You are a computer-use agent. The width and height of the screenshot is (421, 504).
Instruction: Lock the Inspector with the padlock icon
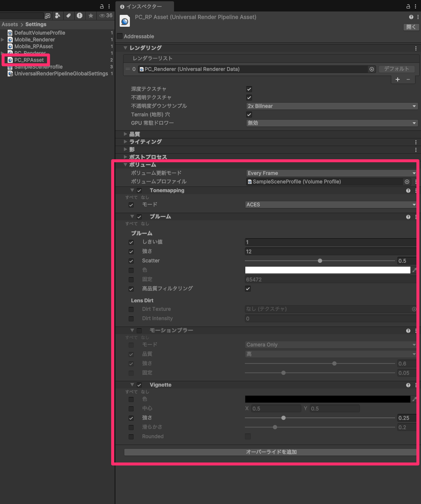[x=408, y=6]
